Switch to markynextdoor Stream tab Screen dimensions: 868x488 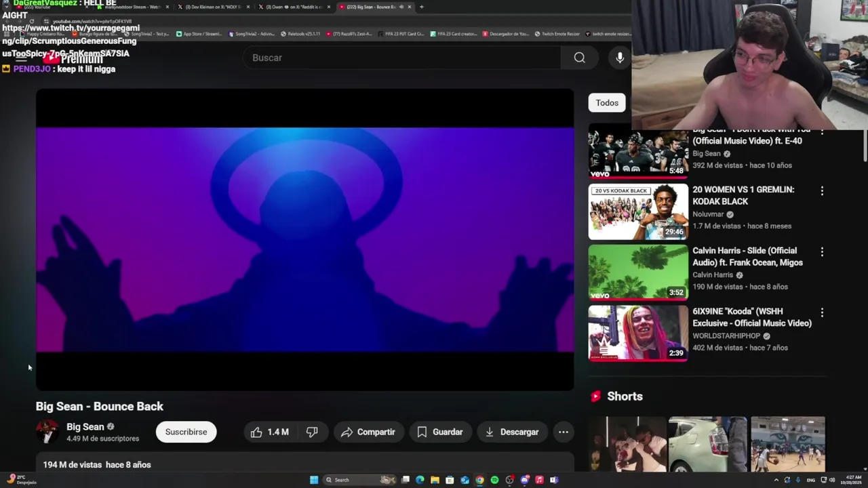pos(132,7)
